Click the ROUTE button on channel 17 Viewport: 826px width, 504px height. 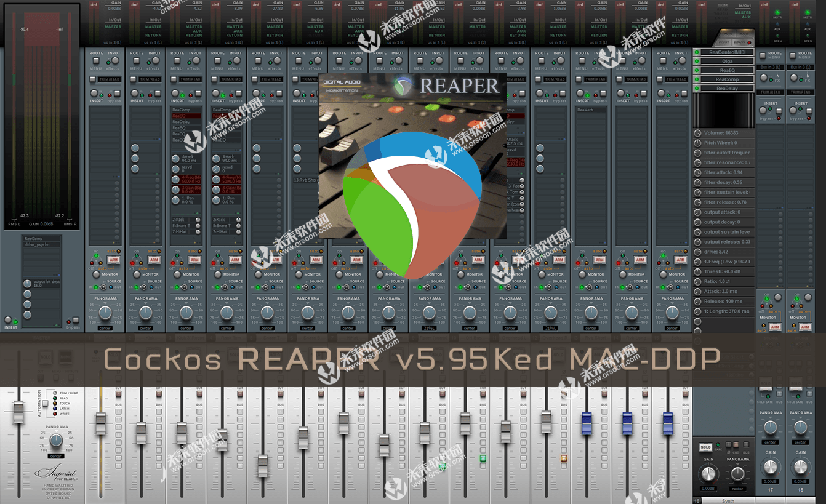coord(762,55)
